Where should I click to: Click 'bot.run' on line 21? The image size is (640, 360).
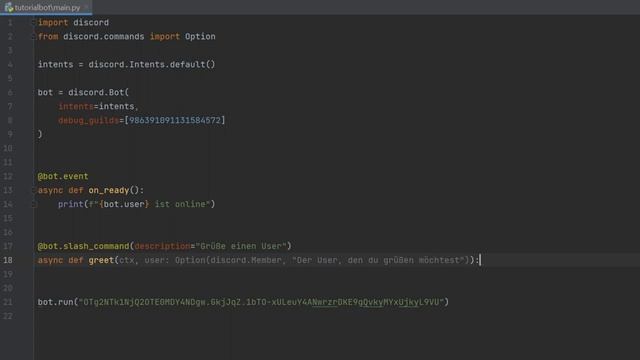[56, 302]
